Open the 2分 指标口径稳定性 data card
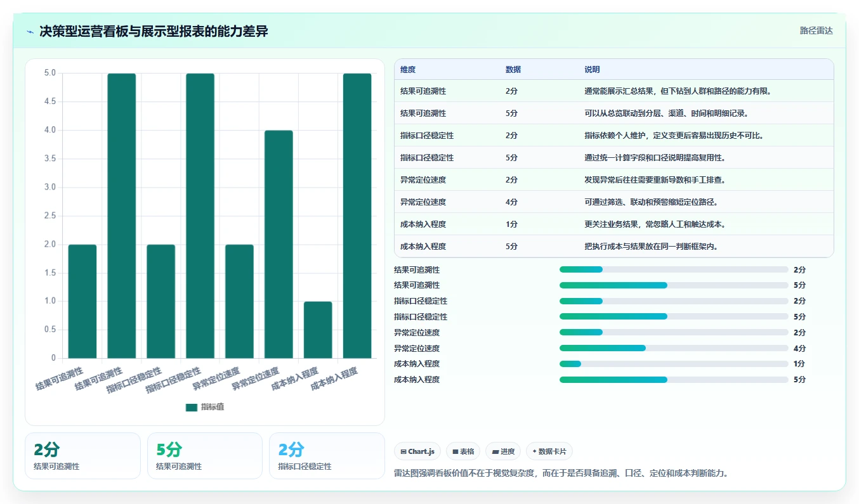Image resolution: width=859 pixels, height=504 pixels. pos(327,456)
